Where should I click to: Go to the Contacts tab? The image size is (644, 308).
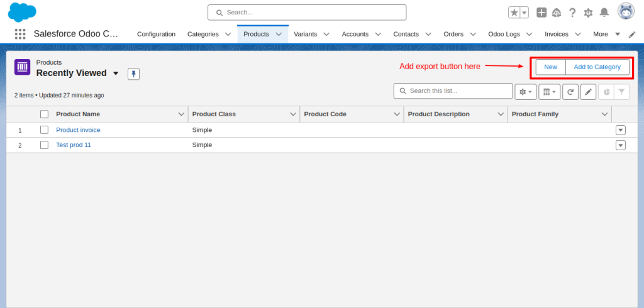pyautogui.click(x=406, y=34)
